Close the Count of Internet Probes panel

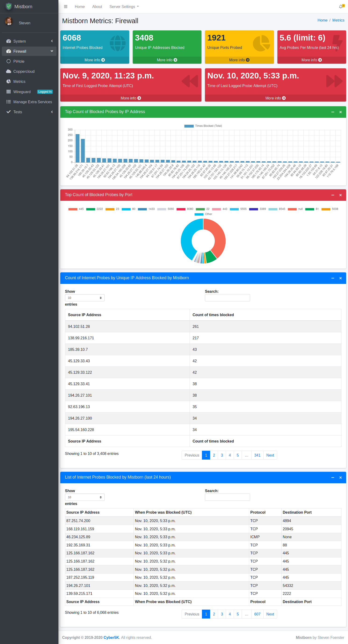click(340, 278)
